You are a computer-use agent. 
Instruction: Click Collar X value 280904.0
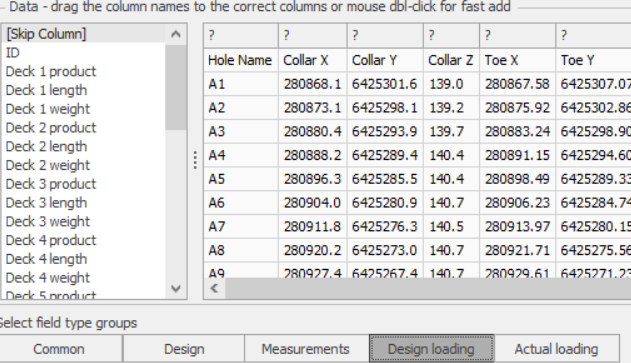coord(313,202)
